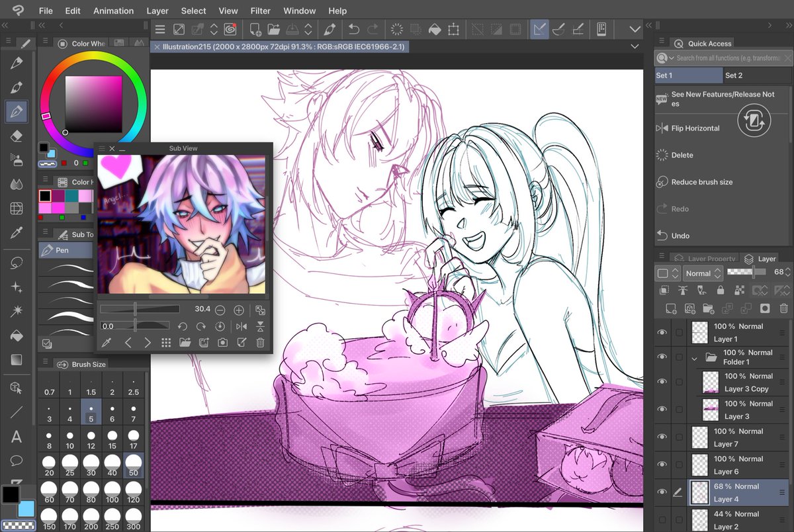
Task: Select the Balloon tool
Action: coord(17,461)
